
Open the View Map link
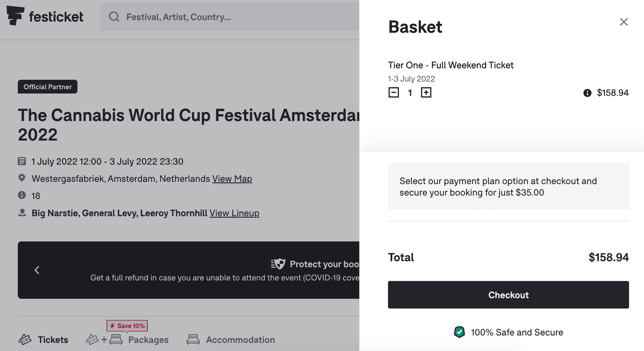[x=232, y=179]
